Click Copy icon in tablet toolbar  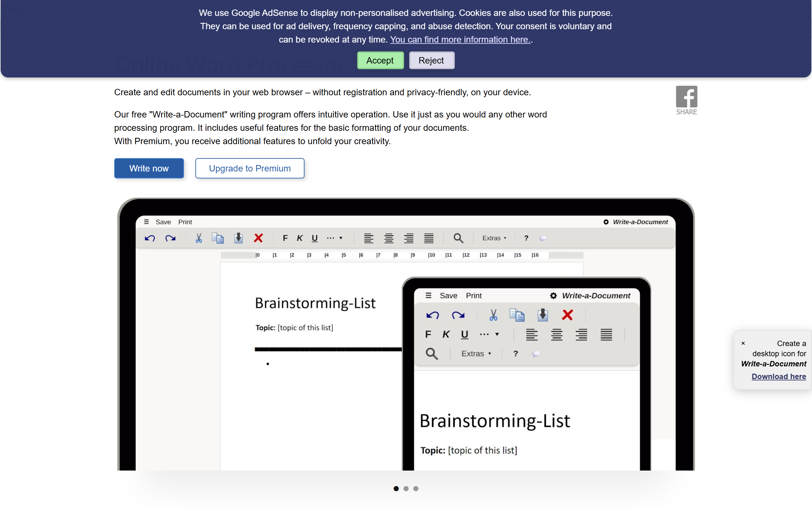[517, 315]
